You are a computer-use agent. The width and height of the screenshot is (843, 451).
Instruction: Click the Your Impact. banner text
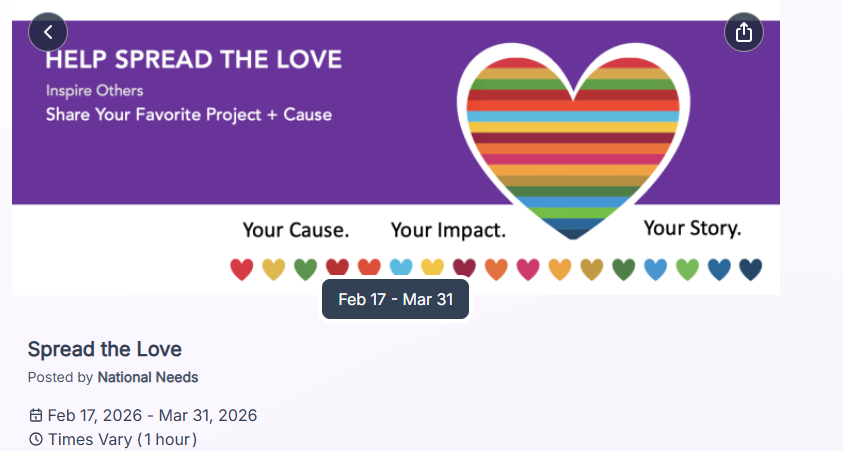tap(449, 230)
